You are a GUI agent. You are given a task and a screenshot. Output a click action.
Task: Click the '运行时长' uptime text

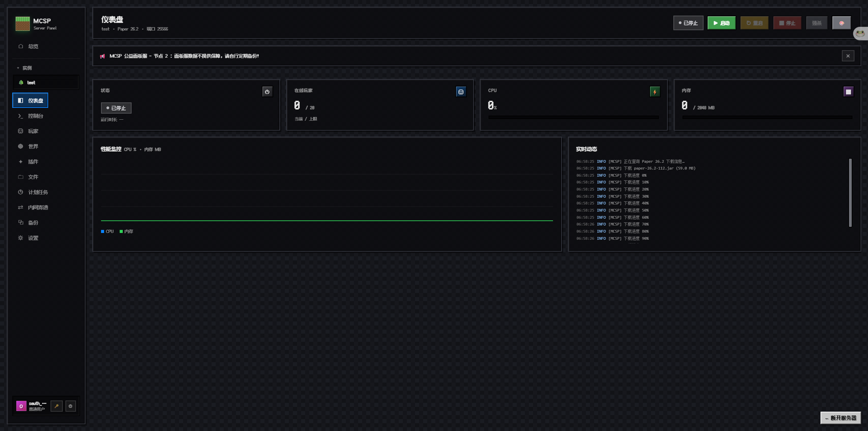(112, 119)
